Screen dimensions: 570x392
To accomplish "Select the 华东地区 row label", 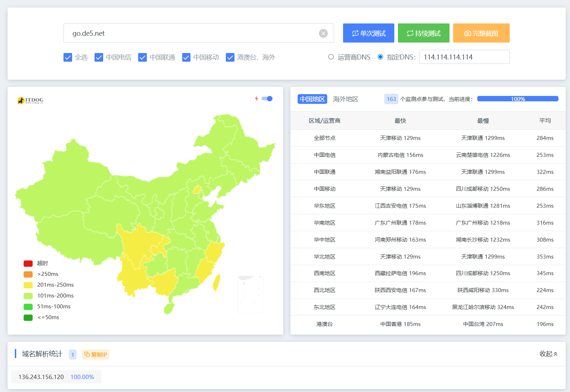I will tap(325, 206).
